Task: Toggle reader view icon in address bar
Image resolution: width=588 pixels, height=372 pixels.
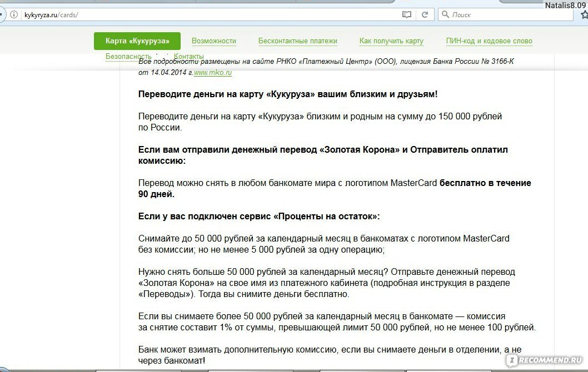Action: (x=406, y=14)
